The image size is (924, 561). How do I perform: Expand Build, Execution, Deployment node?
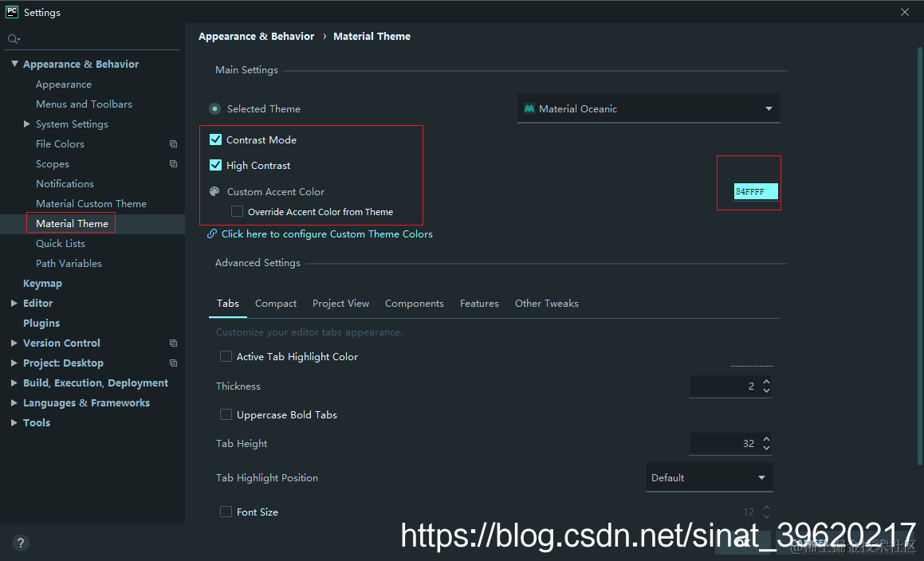(x=14, y=383)
